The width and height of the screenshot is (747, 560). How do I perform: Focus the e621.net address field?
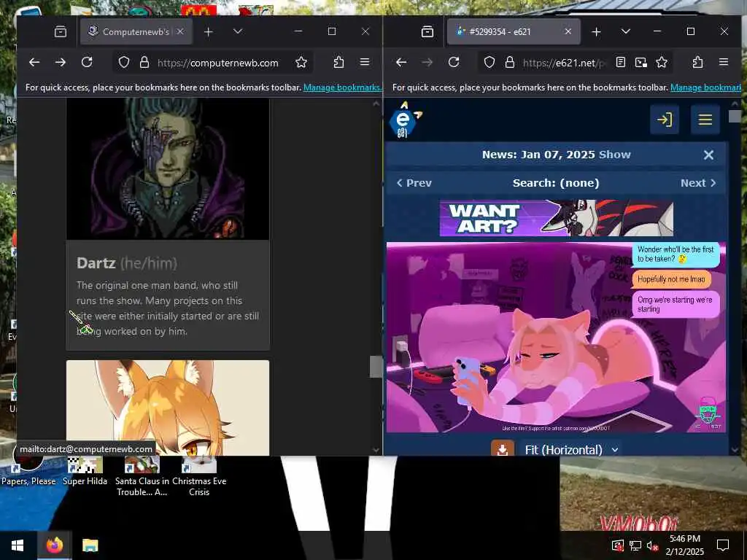tap(564, 63)
